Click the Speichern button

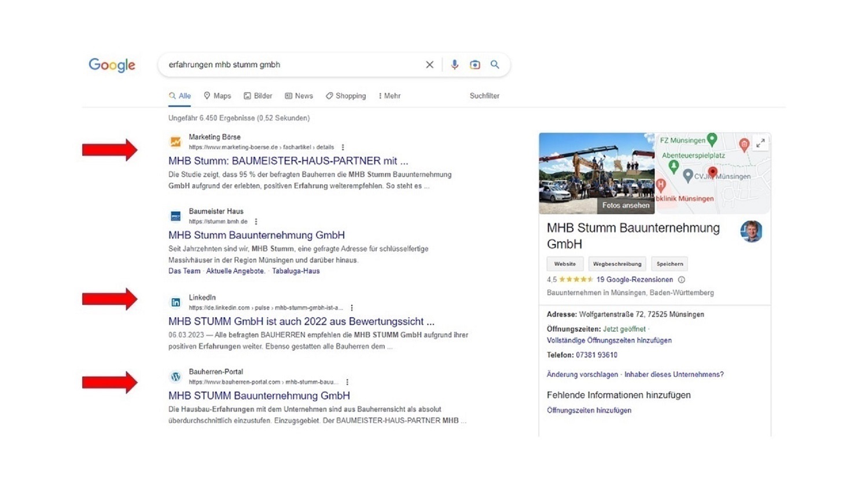[670, 264]
